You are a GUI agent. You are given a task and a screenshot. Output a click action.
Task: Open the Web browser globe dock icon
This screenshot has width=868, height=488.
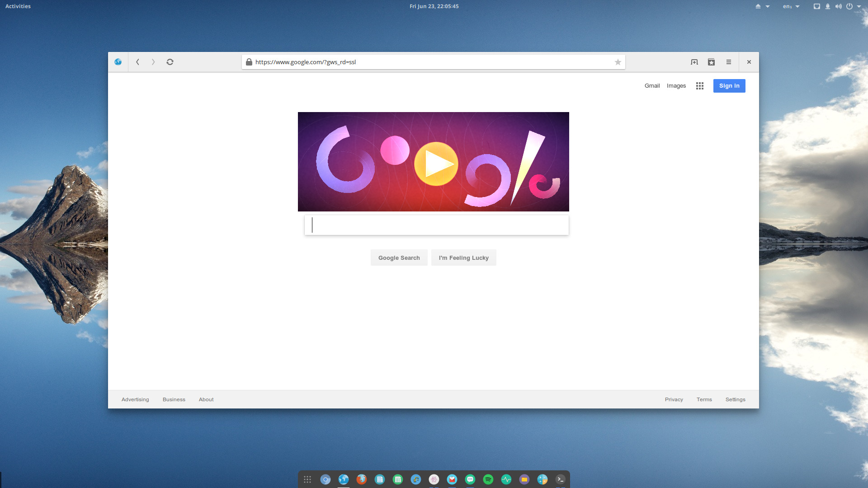point(344,479)
